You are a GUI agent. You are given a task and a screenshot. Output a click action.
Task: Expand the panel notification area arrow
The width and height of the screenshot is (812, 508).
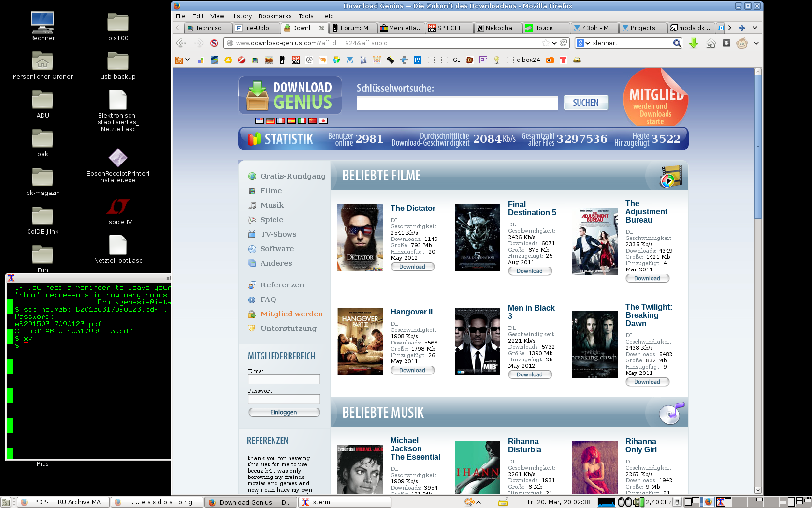coord(478,502)
